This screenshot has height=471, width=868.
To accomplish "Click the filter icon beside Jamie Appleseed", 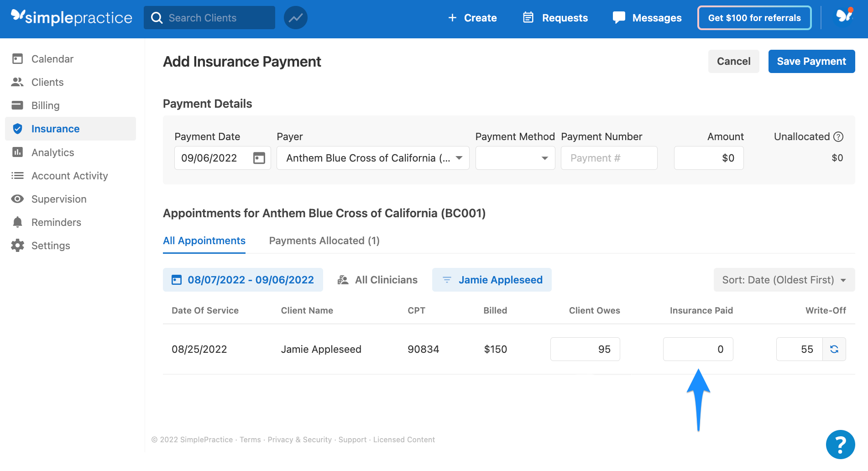I will pyautogui.click(x=447, y=280).
